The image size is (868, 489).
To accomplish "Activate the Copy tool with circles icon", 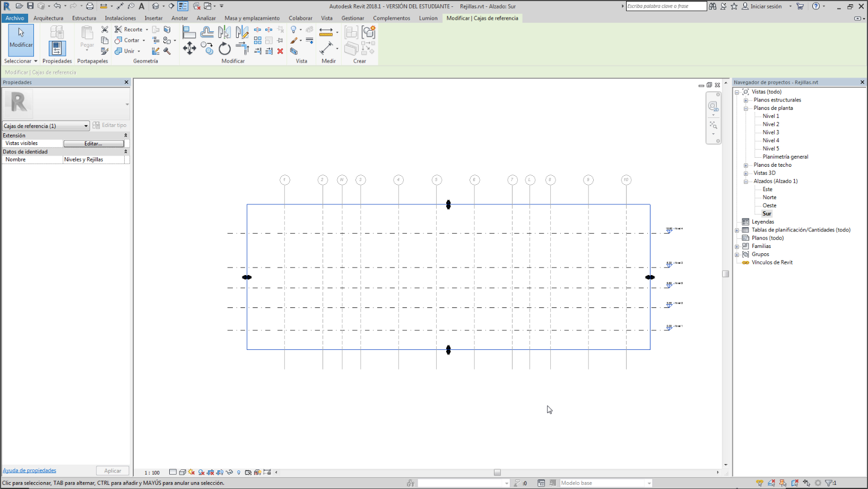I will click(207, 49).
